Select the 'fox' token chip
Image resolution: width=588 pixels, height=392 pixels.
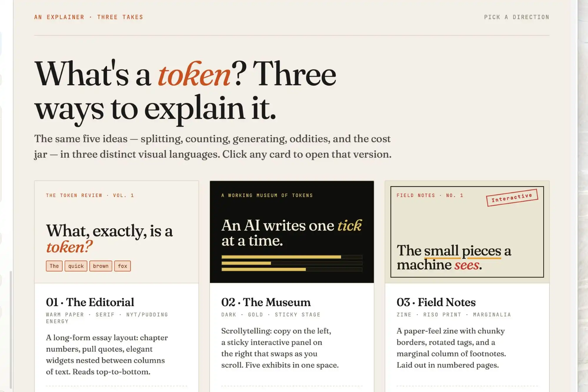pyautogui.click(x=122, y=266)
